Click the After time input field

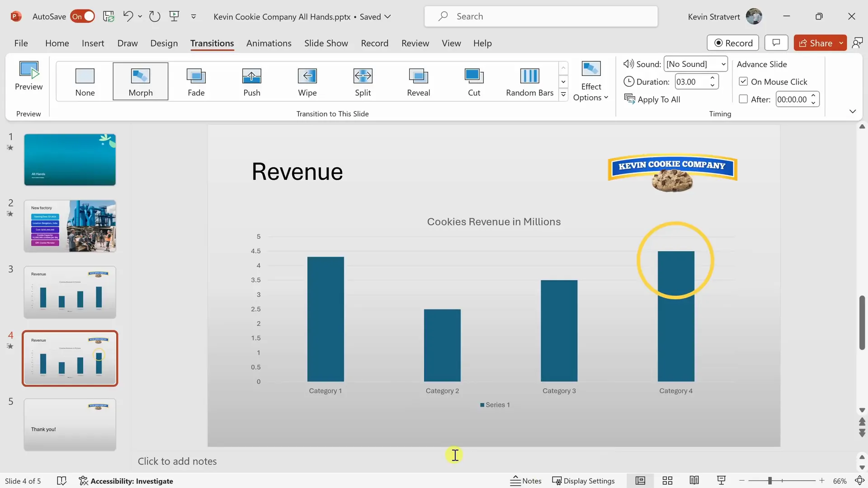792,99
